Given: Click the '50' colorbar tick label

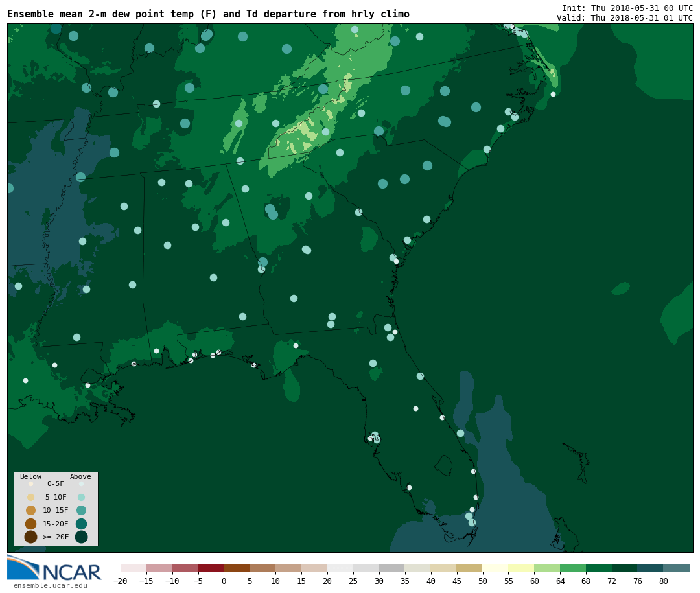Looking at the screenshot, I should tap(483, 581).
